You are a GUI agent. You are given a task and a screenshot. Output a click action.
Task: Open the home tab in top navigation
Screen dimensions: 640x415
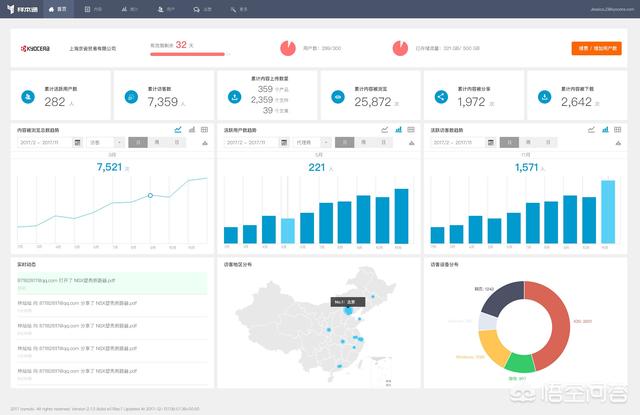pyautogui.click(x=58, y=9)
